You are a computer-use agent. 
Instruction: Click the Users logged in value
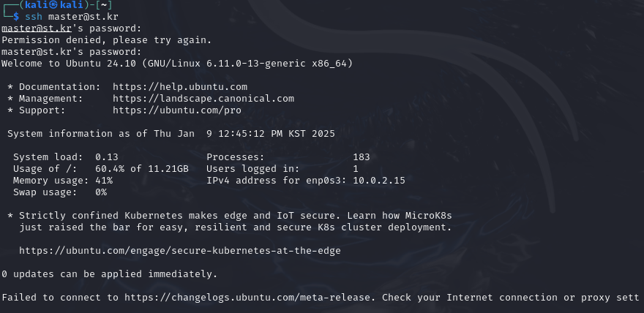tap(356, 169)
